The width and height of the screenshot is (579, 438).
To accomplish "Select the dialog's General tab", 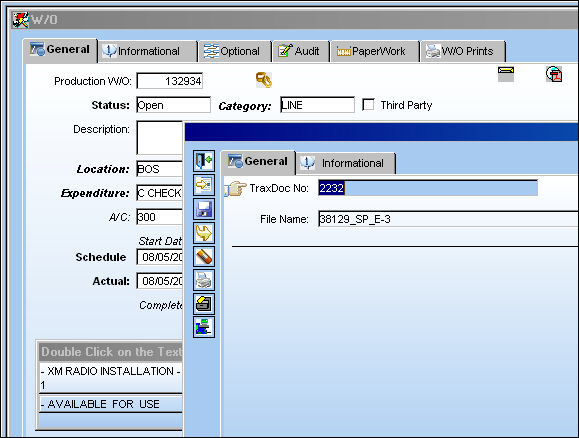I will (258, 162).
